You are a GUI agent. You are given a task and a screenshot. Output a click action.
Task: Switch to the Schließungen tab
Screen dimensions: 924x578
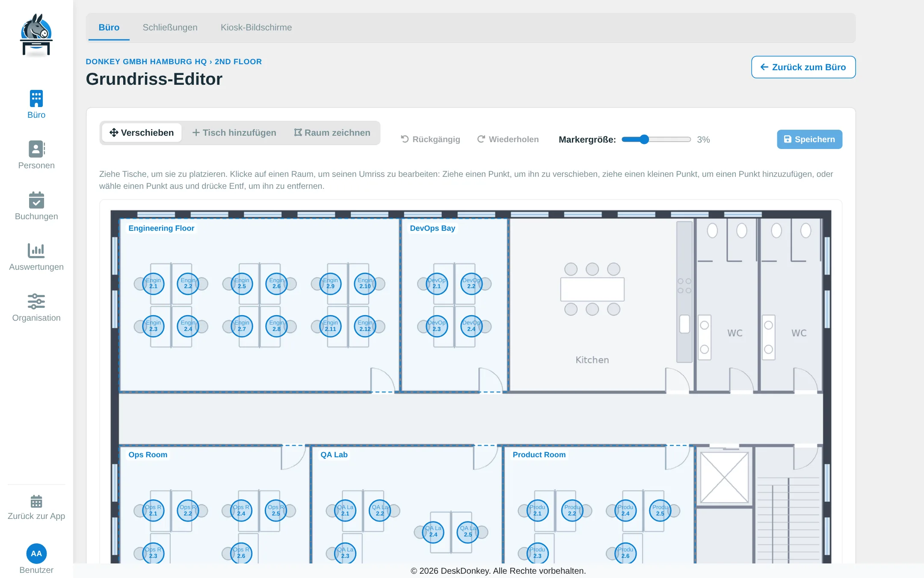(x=170, y=27)
